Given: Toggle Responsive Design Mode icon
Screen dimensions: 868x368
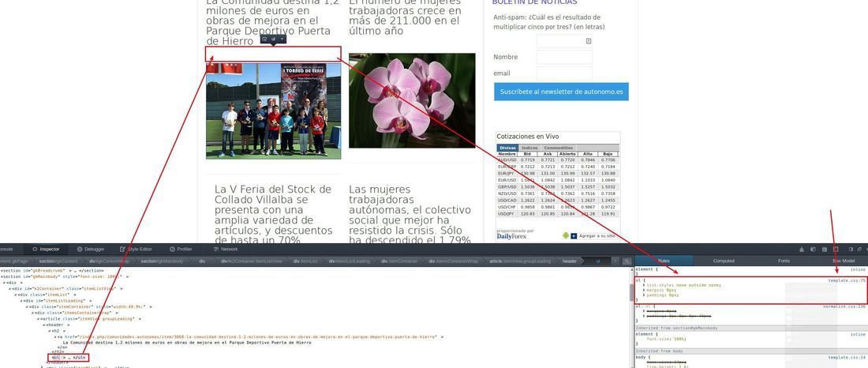Looking at the screenshot, I should tap(836, 250).
